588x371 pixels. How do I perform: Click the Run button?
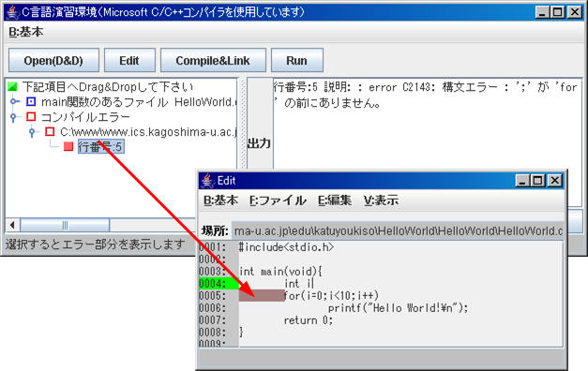click(297, 60)
